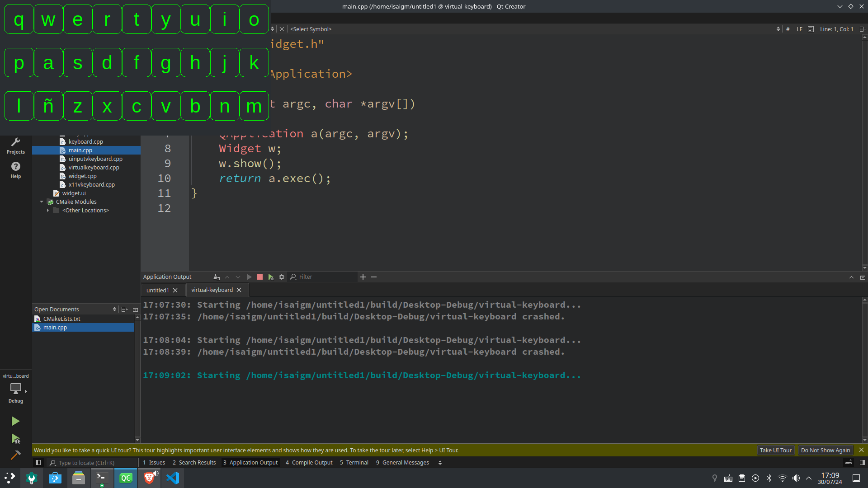Open the application launcher in taskbar
The image size is (868, 488).
[x=9, y=478]
